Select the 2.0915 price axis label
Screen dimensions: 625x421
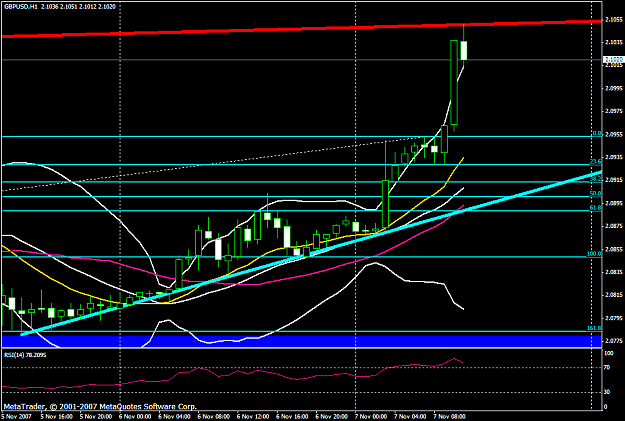613,180
